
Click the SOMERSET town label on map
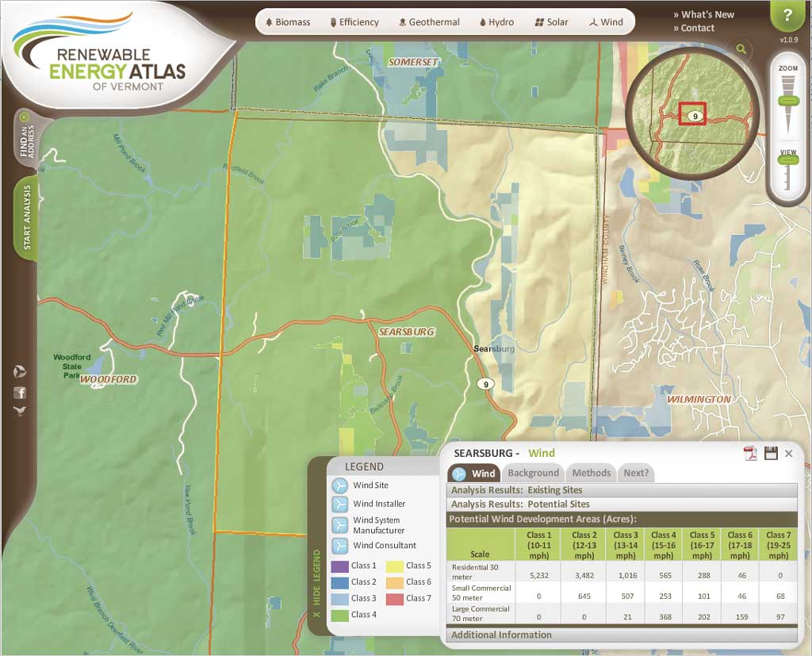(x=413, y=62)
